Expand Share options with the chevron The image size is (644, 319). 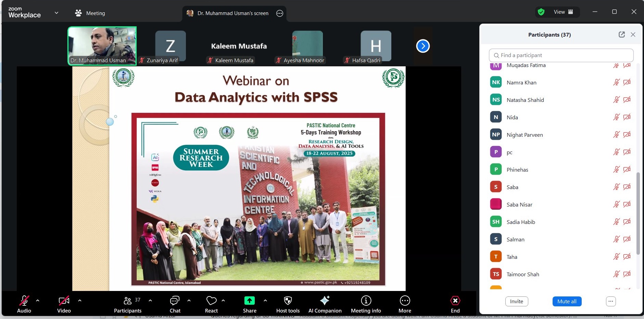[266, 301]
